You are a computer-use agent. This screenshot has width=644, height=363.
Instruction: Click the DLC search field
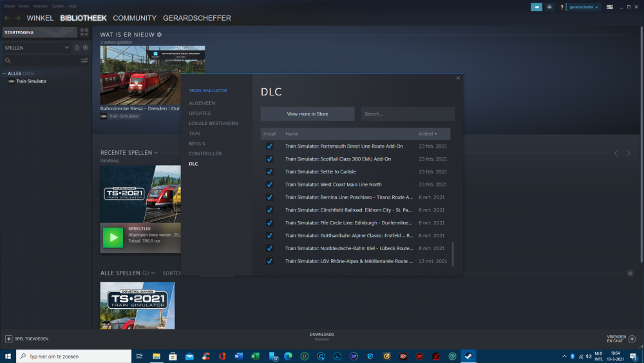point(408,114)
